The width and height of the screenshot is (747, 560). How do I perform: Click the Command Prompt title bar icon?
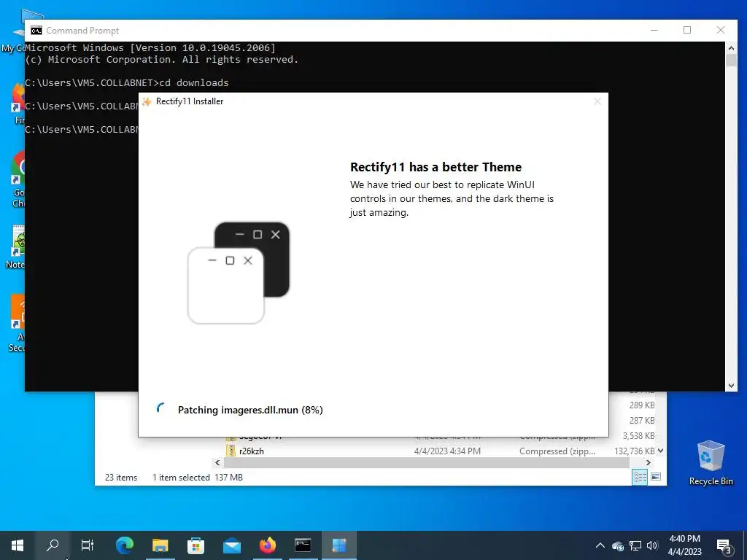36,31
